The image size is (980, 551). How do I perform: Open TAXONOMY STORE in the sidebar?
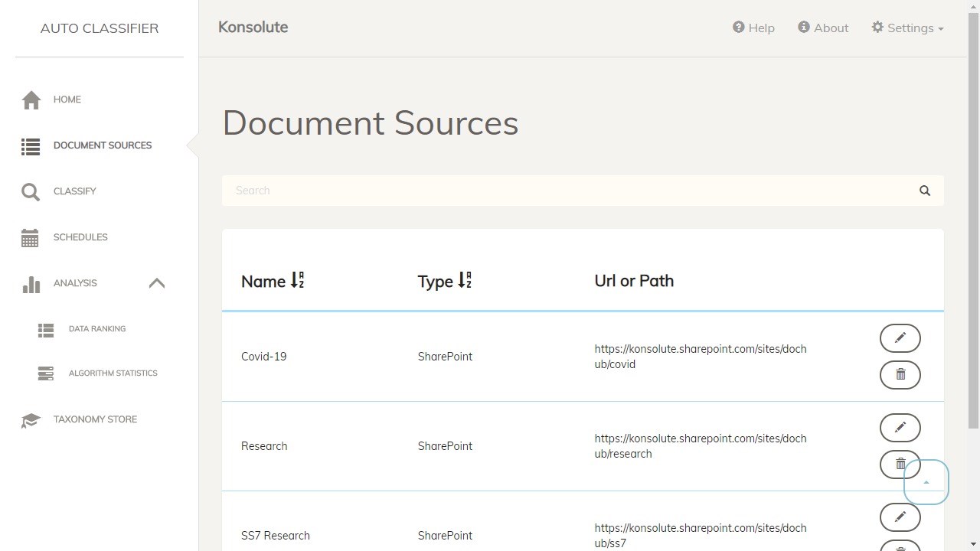96,419
